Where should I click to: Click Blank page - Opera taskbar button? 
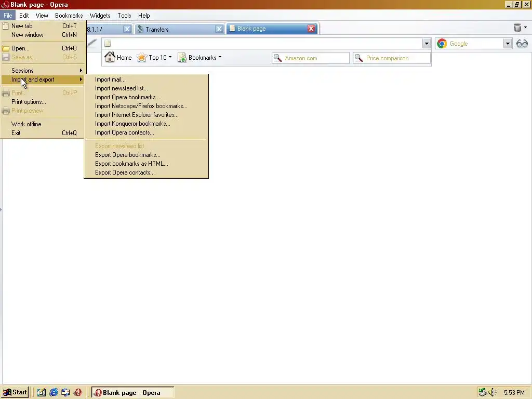pos(132,393)
